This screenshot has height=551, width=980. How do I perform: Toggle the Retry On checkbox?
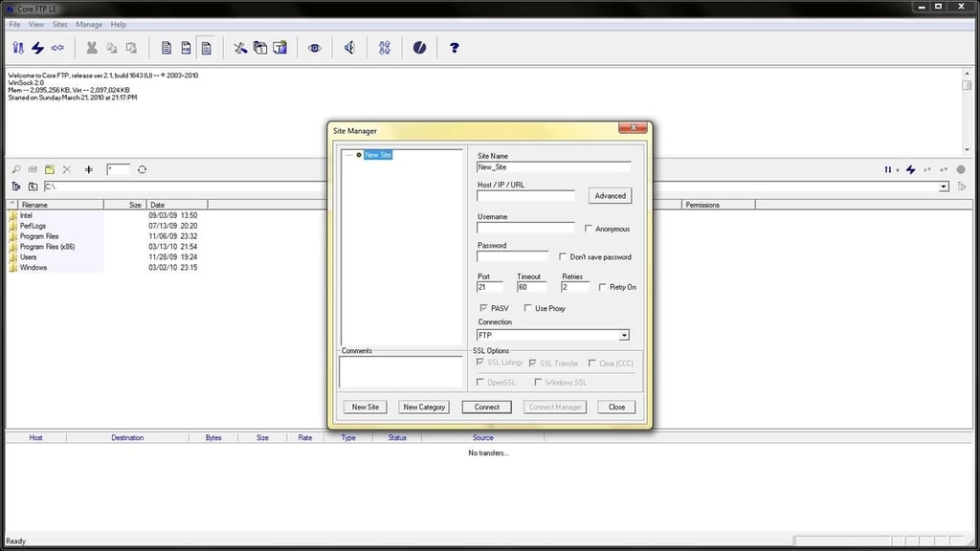point(603,287)
